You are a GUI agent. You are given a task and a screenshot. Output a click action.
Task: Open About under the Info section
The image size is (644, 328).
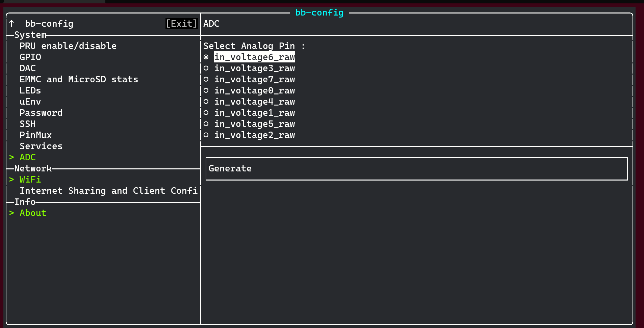click(x=32, y=213)
